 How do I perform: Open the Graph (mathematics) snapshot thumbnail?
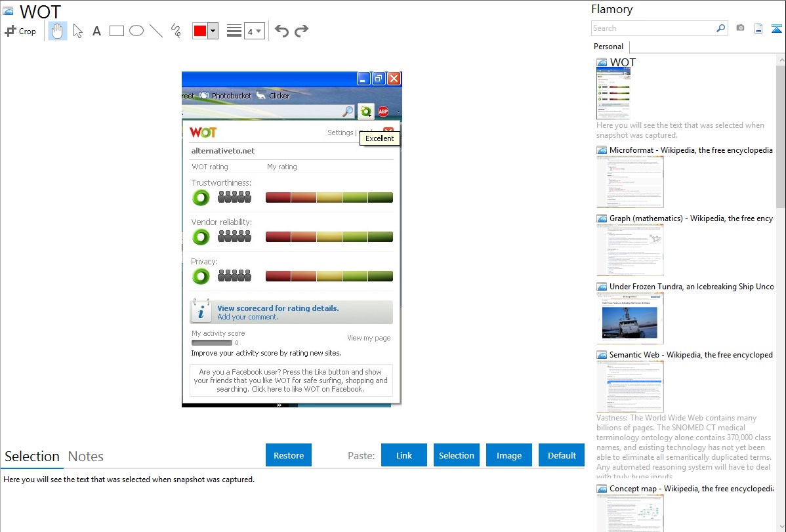tap(630, 250)
